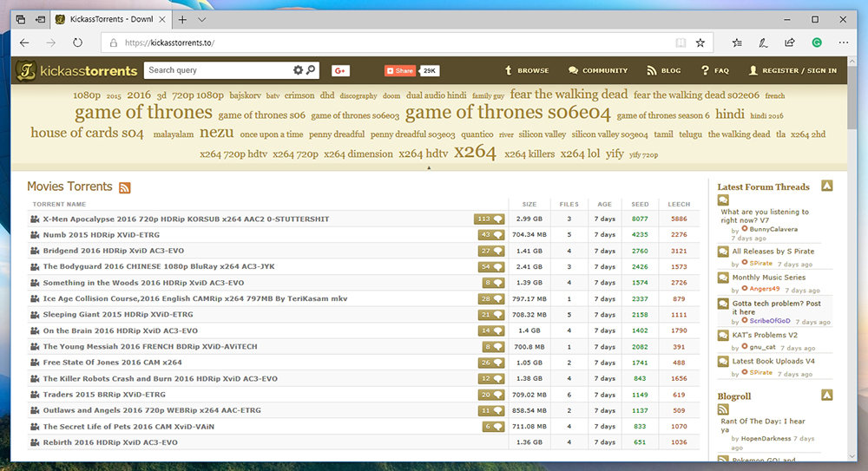This screenshot has width=868, height=471.
Task: Open the Blogroll RSS feed icon
Action: (723, 409)
